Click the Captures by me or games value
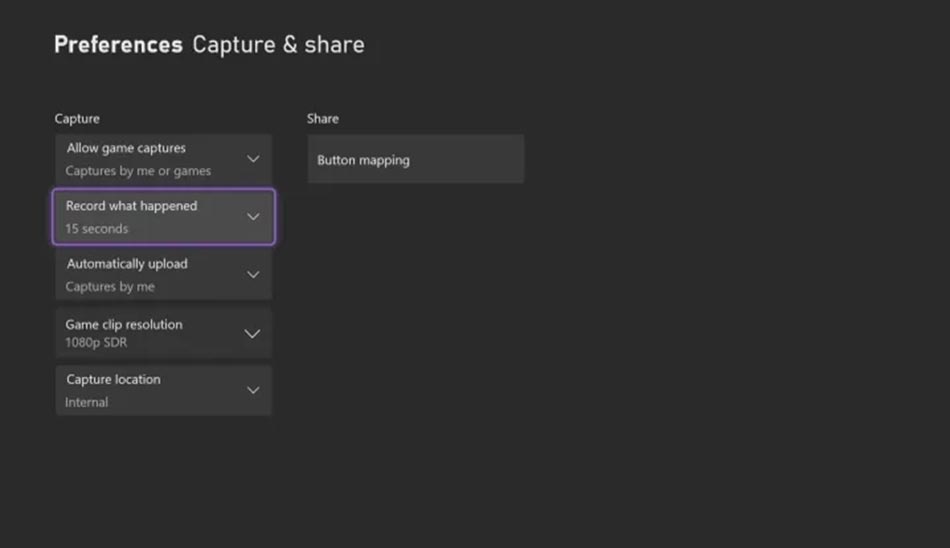950x548 pixels. (x=138, y=171)
